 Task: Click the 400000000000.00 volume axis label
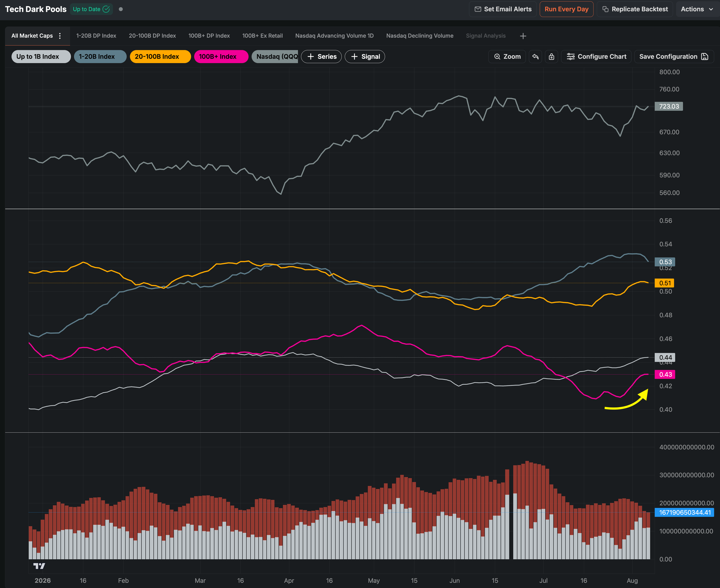[687, 447]
